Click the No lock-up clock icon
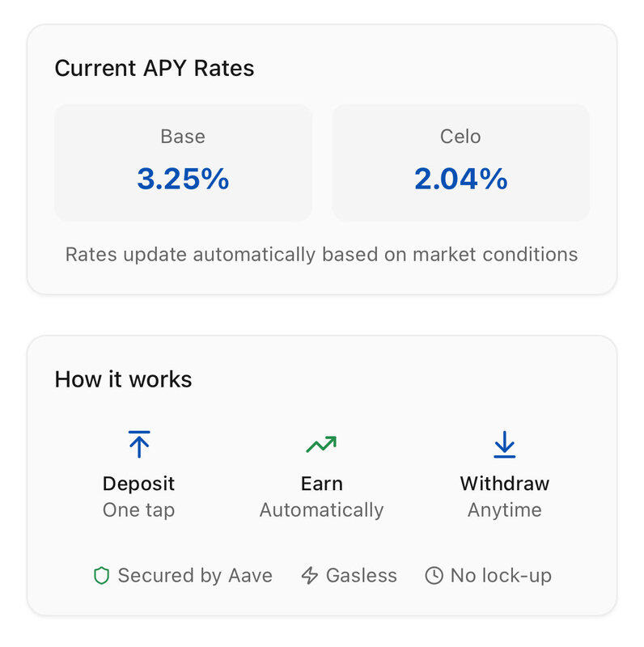644x647 pixels. click(434, 576)
